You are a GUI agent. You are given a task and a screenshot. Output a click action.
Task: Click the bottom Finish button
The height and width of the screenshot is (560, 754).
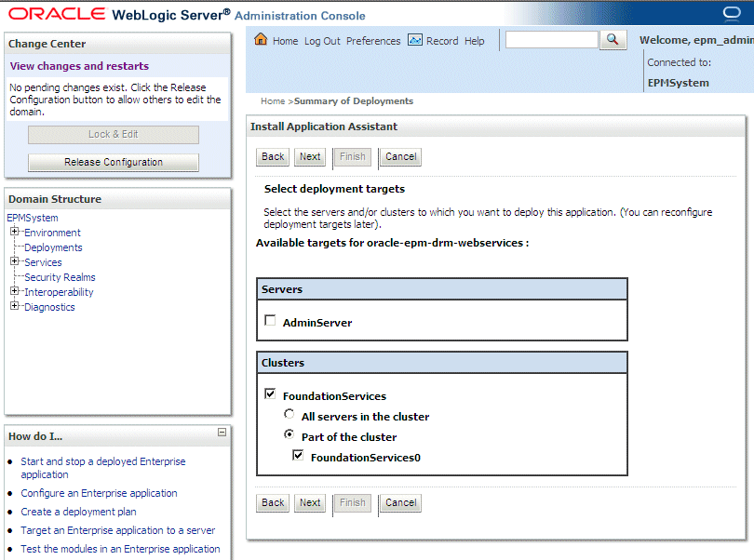coord(353,503)
